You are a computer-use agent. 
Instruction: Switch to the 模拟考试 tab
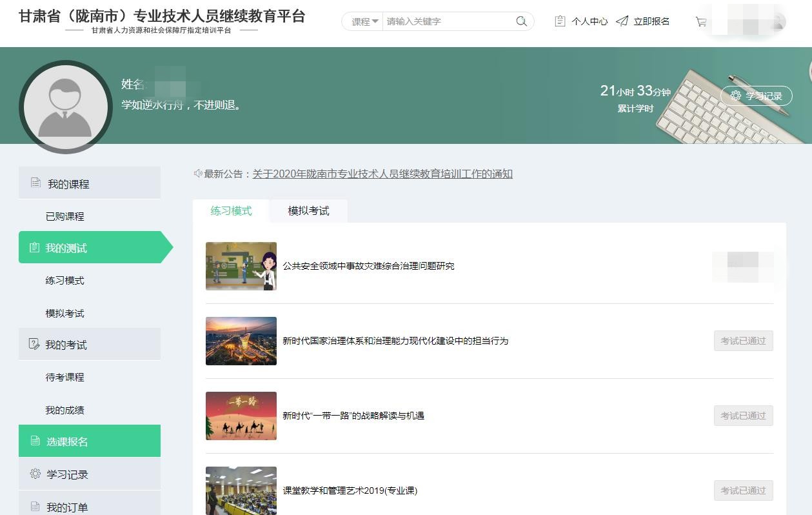[x=308, y=211]
